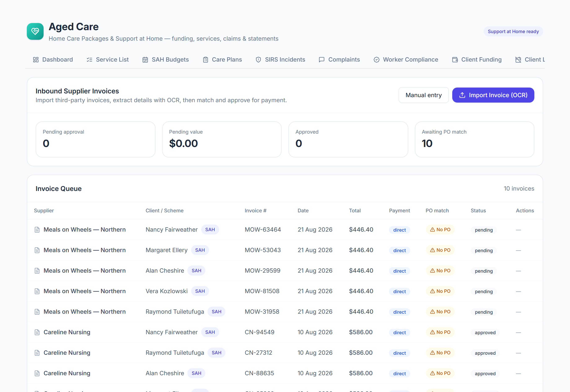Image resolution: width=570 pixels, height=392 pixels.
Task: Select the Client Funding tab
Action: pos(477,60)
